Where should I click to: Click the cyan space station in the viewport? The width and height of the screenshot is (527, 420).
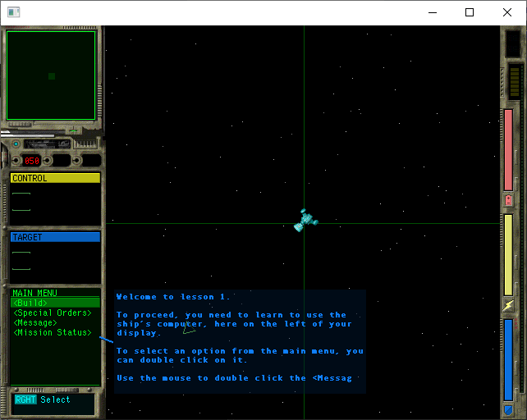305,221
